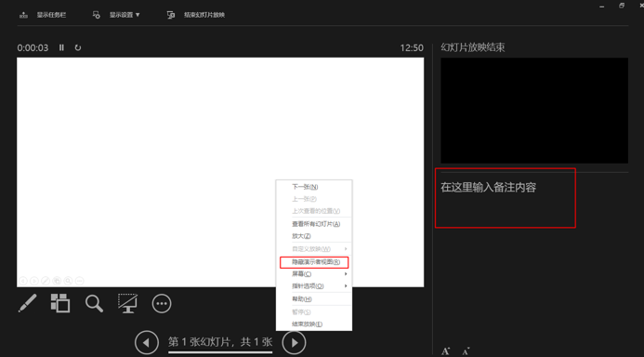644x357 pixels.
Task: Click slide counter 第1张幻灯片，共1张
Action: pos(220,342)
